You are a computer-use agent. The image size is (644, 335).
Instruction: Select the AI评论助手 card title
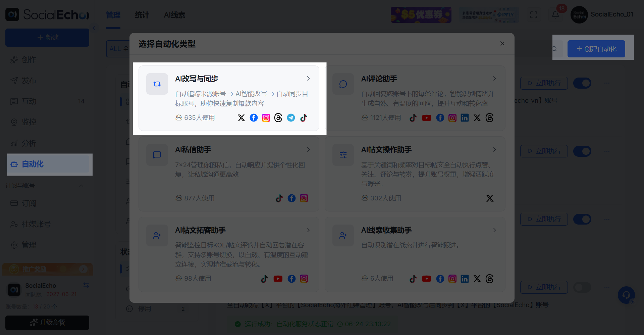(379, 79)
